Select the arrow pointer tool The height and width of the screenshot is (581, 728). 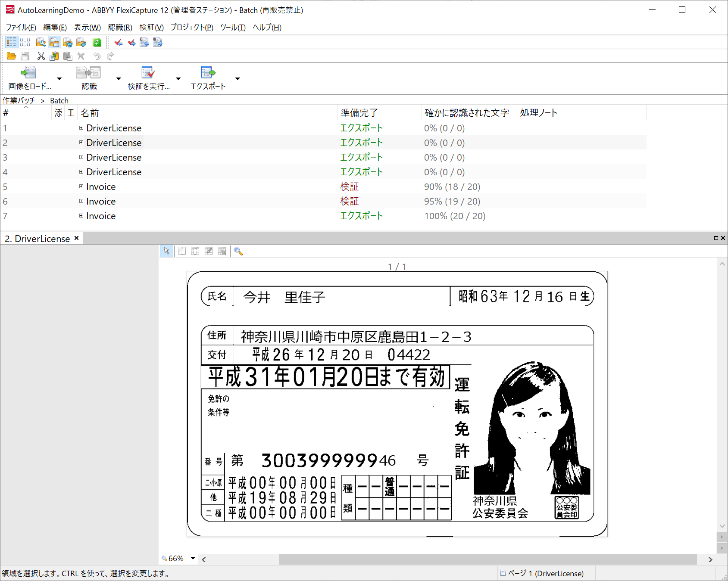coord(167,251)
